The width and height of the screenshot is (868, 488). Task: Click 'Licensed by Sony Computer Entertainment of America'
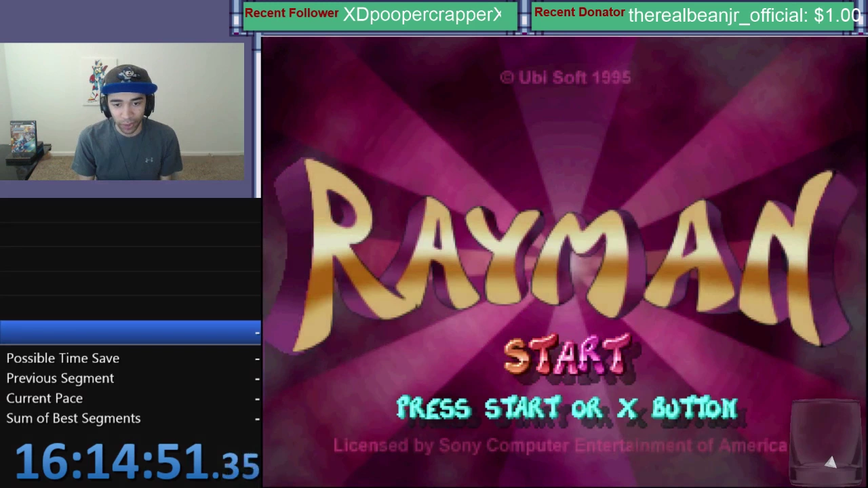[x=560, y=445]
